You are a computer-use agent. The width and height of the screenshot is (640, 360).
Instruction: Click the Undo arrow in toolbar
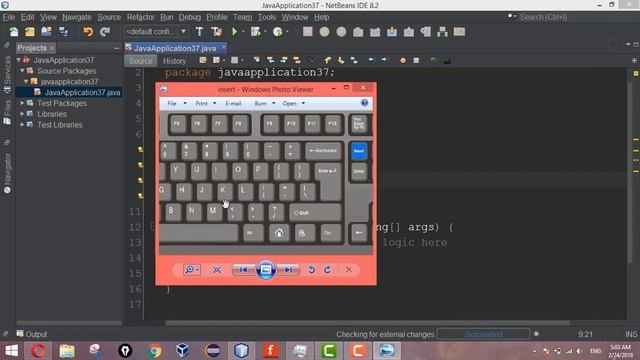(88, 32)
